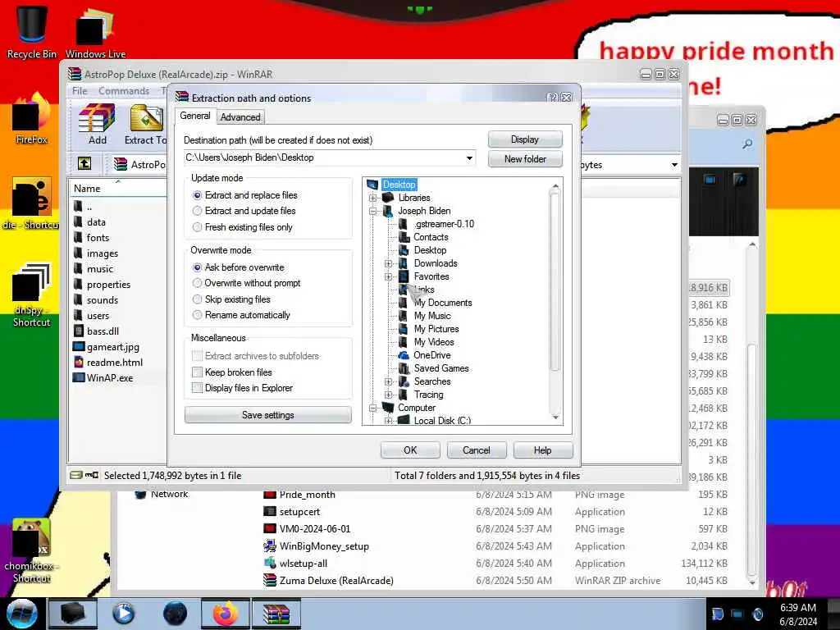
Task: Click the folder tree scrollbar down arrow
Action: pyautogui.click(x=555, y=417)
